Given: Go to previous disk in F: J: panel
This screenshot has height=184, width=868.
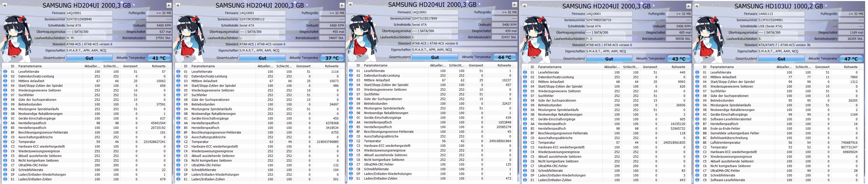Looking at the screenshot, I should (x=524, y=6).
